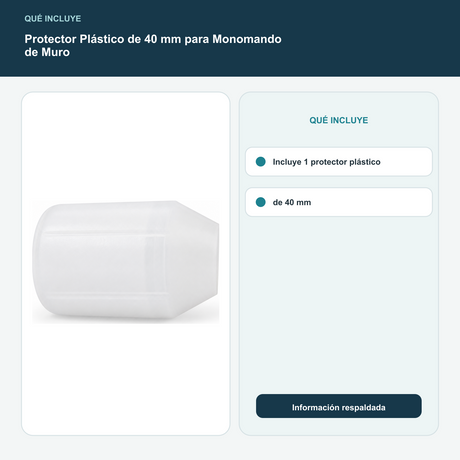Click teal bullet beside "Incluye 1 protector plástico"

(261, 162)
